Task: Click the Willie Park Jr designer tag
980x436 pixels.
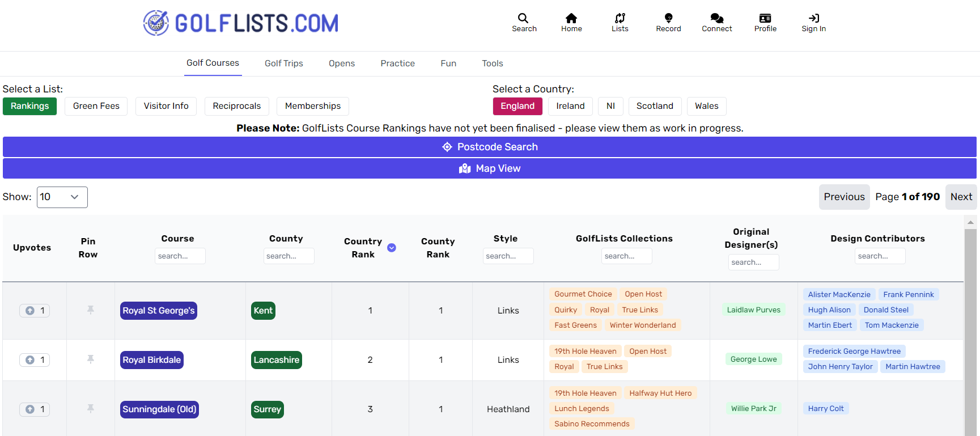Action: point(754,409)
